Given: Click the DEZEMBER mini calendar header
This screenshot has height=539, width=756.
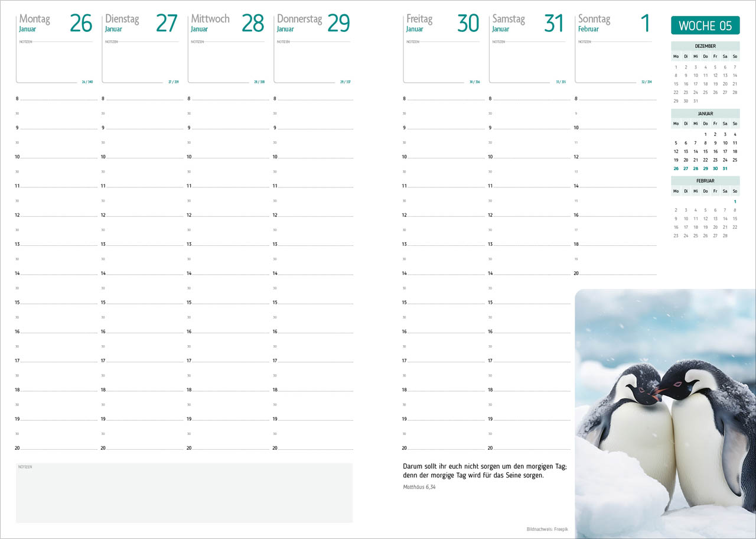Looking at the screenshot, I should point(705,46).
